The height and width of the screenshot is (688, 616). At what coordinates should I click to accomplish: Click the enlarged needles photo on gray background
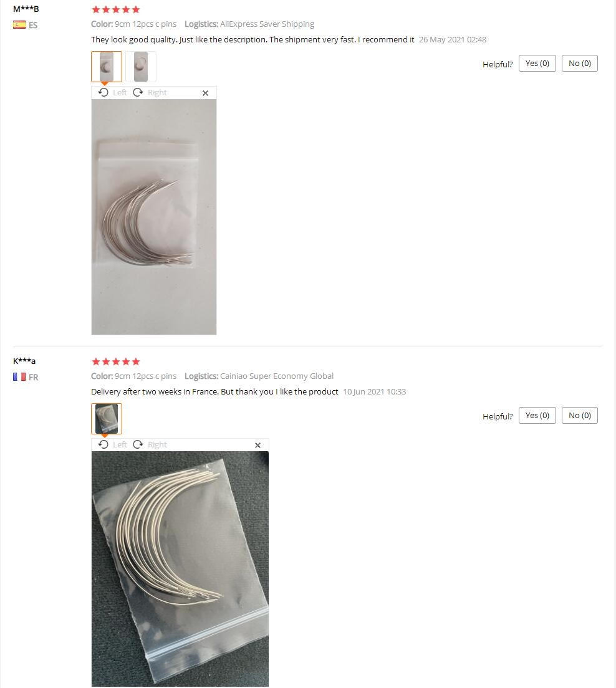pyautogui.click(x=153, y=217)
